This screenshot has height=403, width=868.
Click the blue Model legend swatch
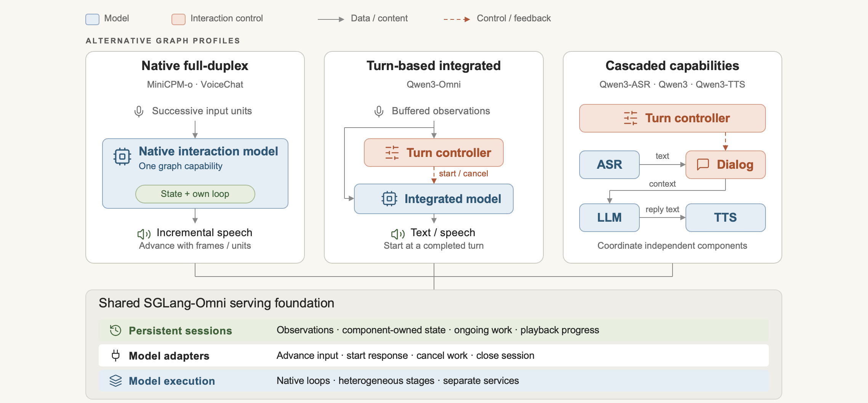tap(93, 19)
